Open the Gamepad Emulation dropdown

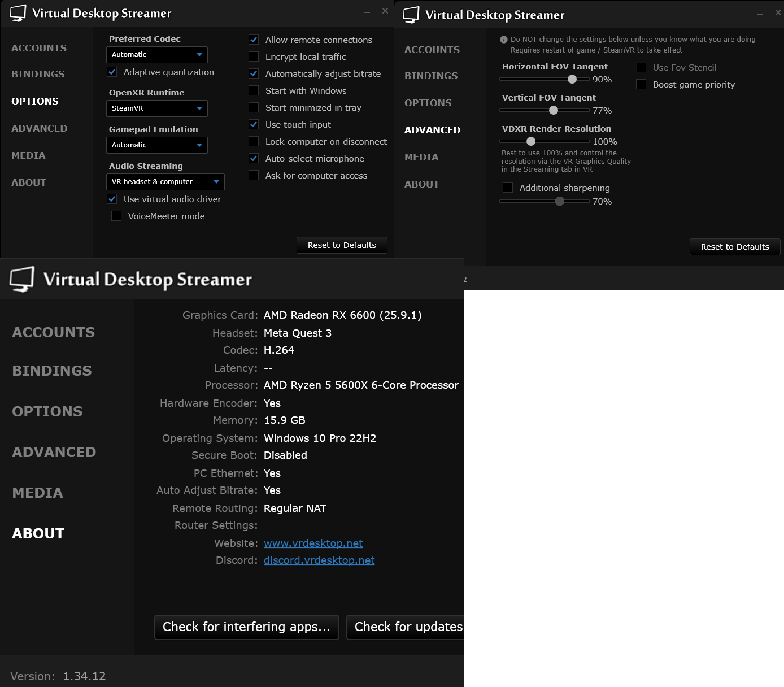(x=157, y=145)
